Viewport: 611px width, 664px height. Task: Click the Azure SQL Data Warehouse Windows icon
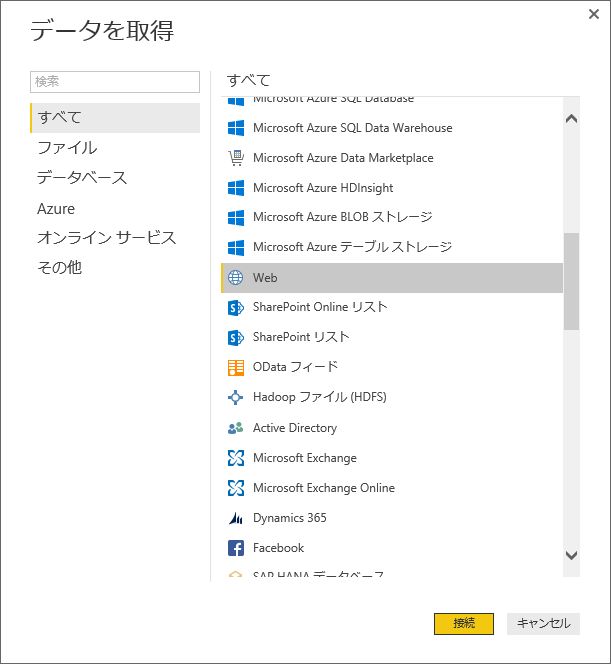tap(236, 128)
